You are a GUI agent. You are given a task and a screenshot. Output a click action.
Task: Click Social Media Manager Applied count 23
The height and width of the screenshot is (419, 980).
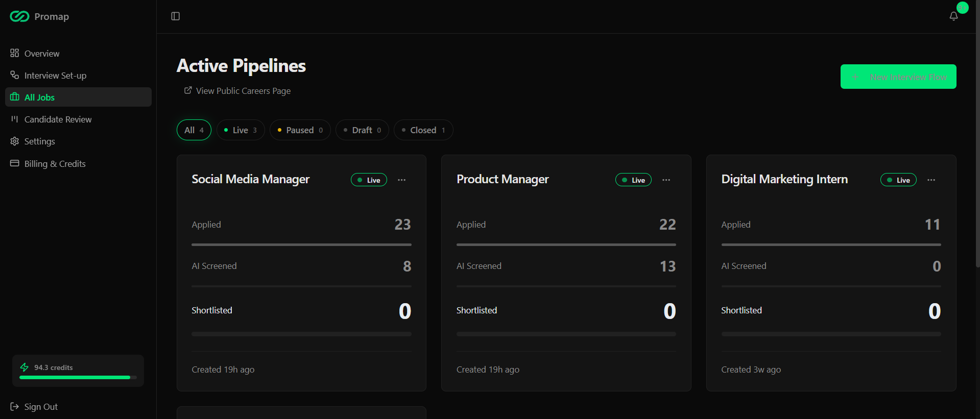402,224
